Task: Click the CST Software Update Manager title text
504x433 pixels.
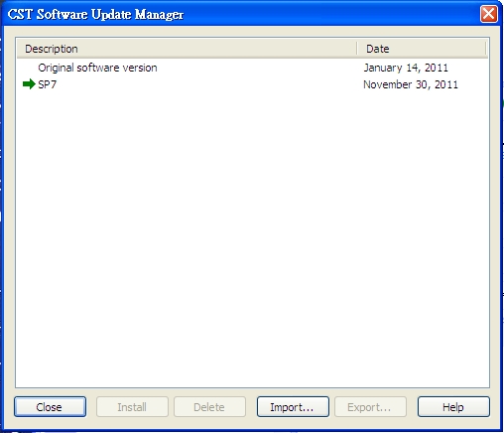Action: tap(95, 14)
